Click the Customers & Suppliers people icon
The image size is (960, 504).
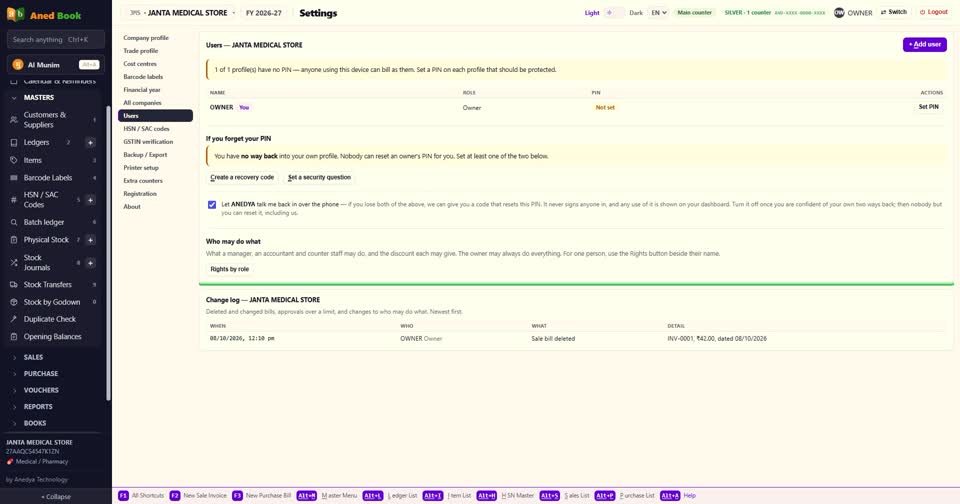(x=13, y=119)
